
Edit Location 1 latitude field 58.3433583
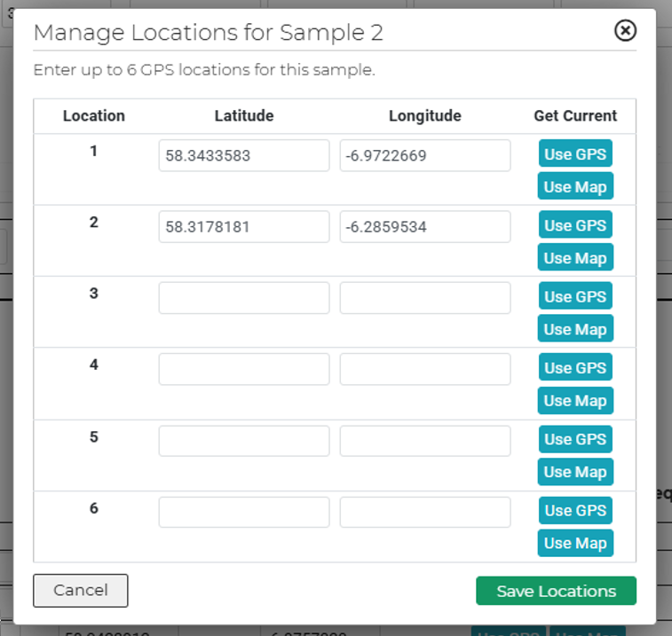point(243,155)
